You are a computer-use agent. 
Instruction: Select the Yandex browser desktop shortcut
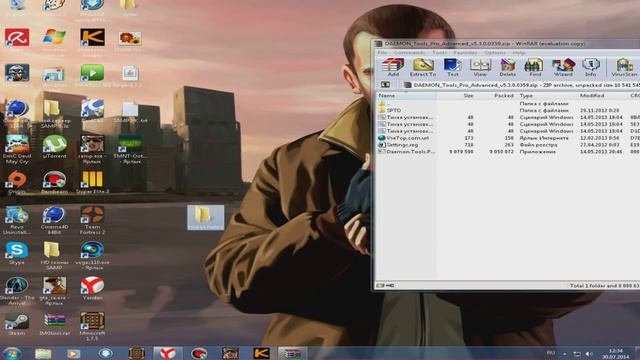coord(92,289)
